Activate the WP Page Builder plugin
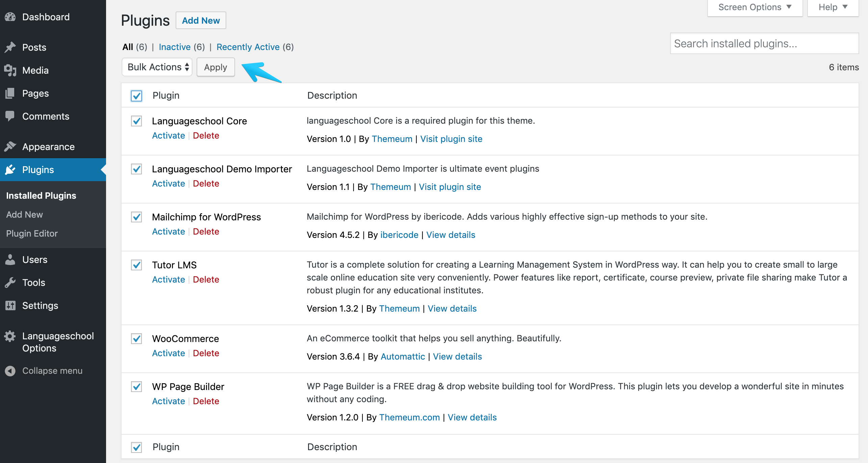This screenshot has width=868, height=463. (x=169, y=401)
